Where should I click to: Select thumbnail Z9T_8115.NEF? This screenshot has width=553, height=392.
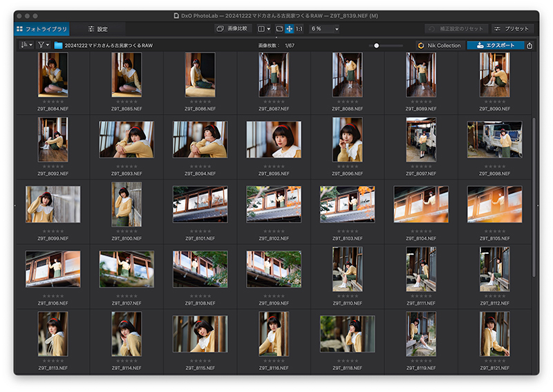(200, 334)
